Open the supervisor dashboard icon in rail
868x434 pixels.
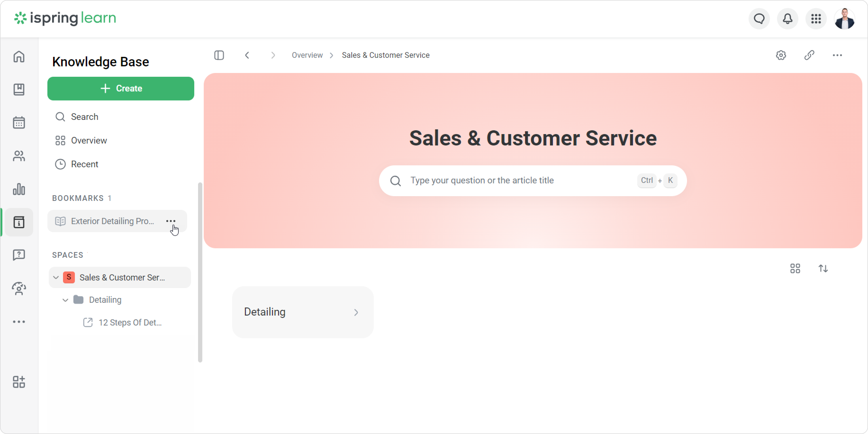click(x=19, y=289)
